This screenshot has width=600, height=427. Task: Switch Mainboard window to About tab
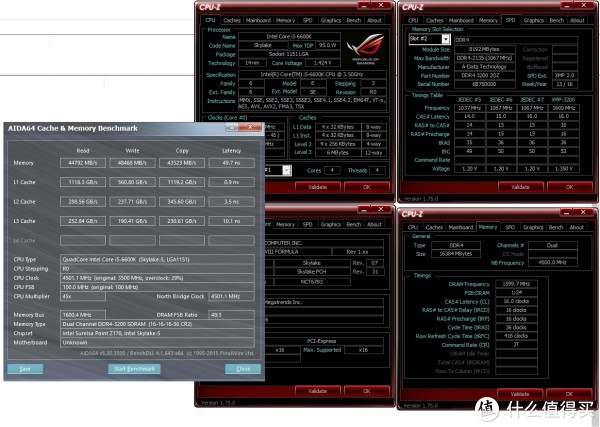(374, 225)
